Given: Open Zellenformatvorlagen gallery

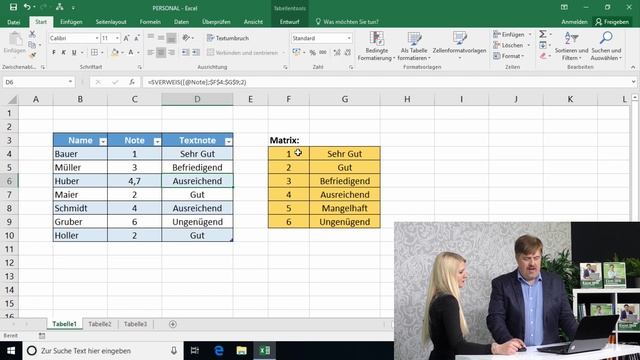Looking at the screenshot, I should click(x=459, y=46).
